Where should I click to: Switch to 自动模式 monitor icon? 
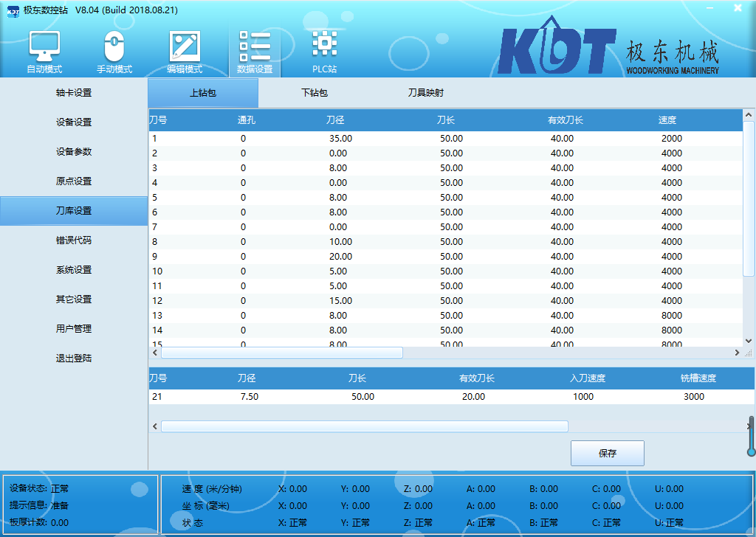[44, 46]
